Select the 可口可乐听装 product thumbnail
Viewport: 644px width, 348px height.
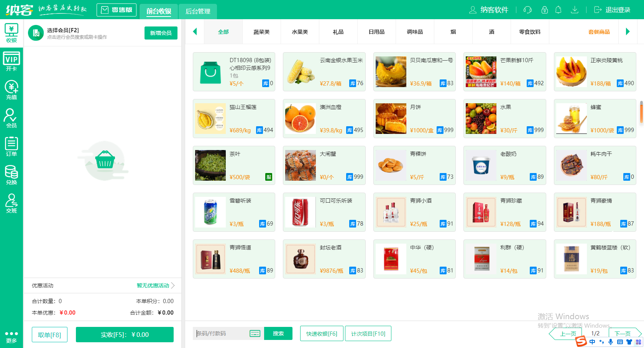click(x=301, y=212)
